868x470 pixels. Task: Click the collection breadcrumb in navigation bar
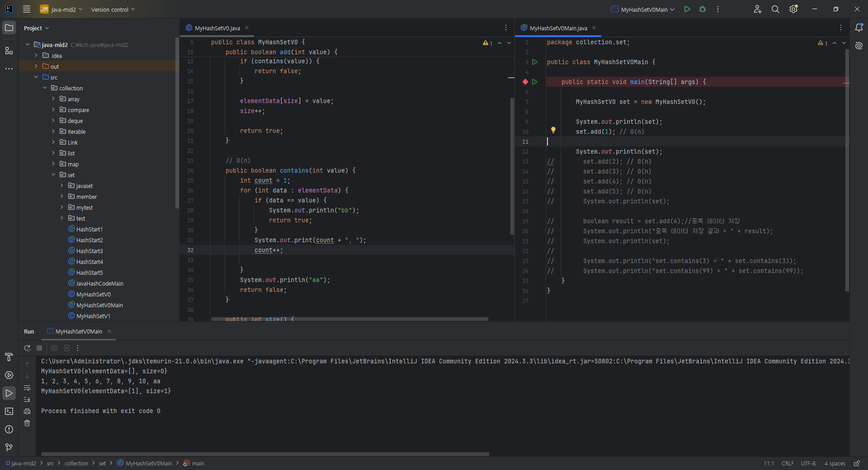point(76,463)
